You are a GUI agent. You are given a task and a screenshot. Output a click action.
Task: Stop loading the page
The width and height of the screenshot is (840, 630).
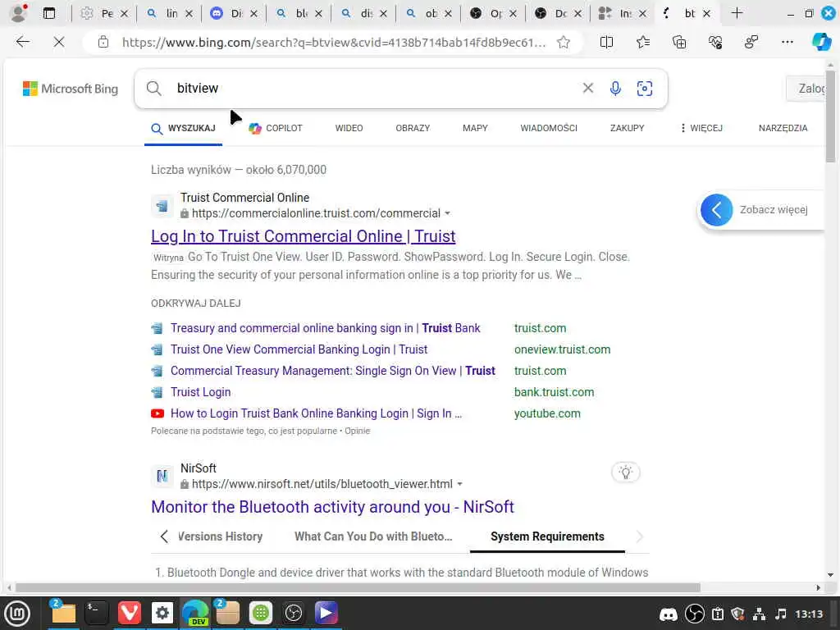[x=59, y=42]
